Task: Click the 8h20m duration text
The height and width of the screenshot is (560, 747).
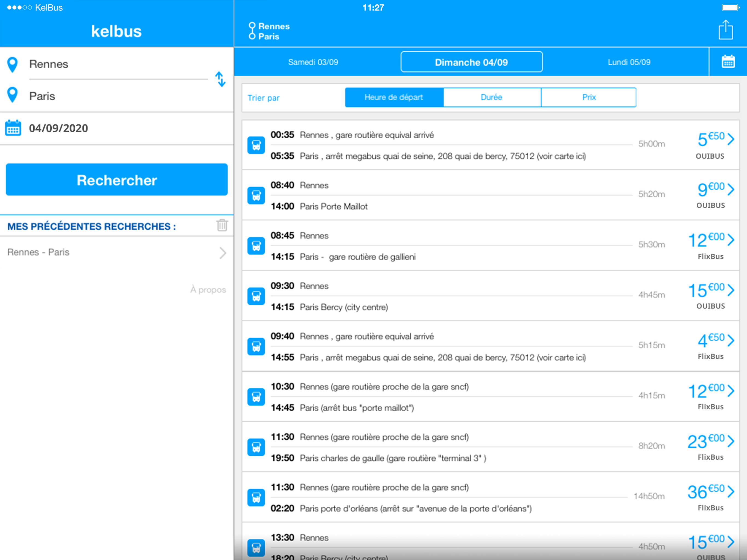Action: [651, 446]
